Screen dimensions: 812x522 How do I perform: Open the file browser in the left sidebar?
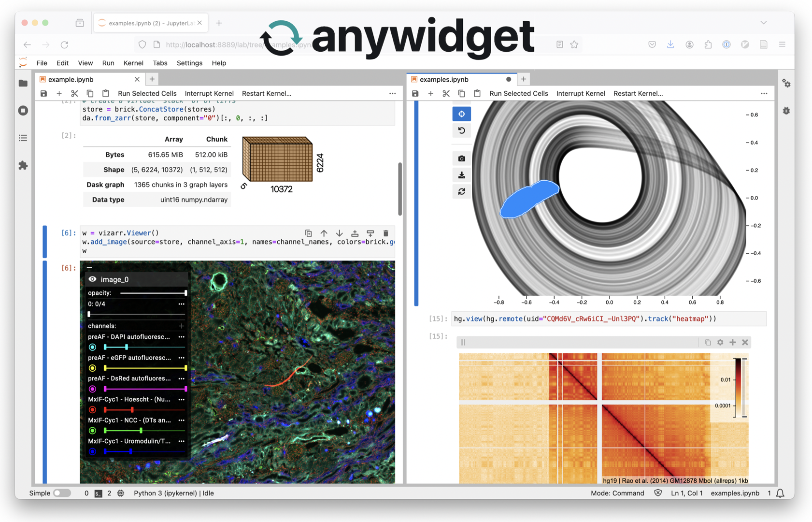point(23,83)
